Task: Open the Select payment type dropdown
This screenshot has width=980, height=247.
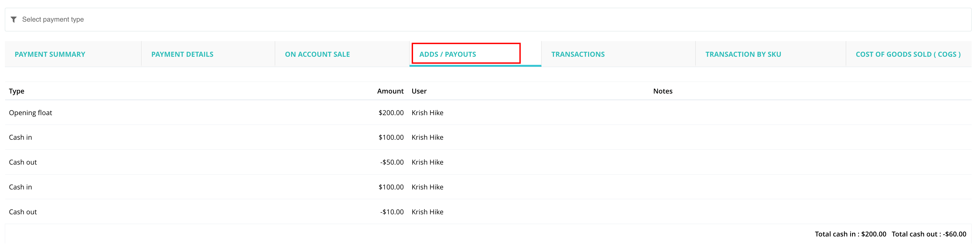Action: (x=488, y=19)
